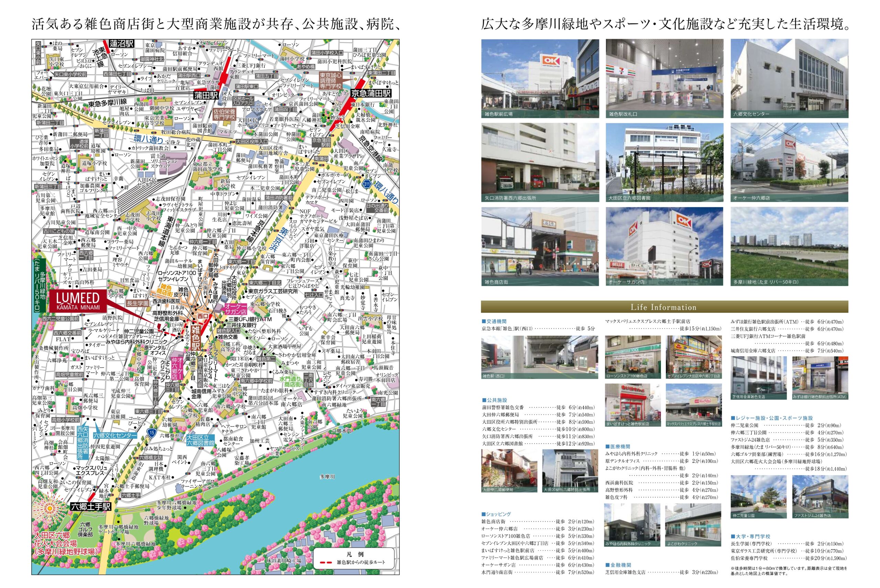View the まいばすけっと雑色駅前店 photo
The height and width of the screenshot is (588, 880).
click(x=633, y=404)
